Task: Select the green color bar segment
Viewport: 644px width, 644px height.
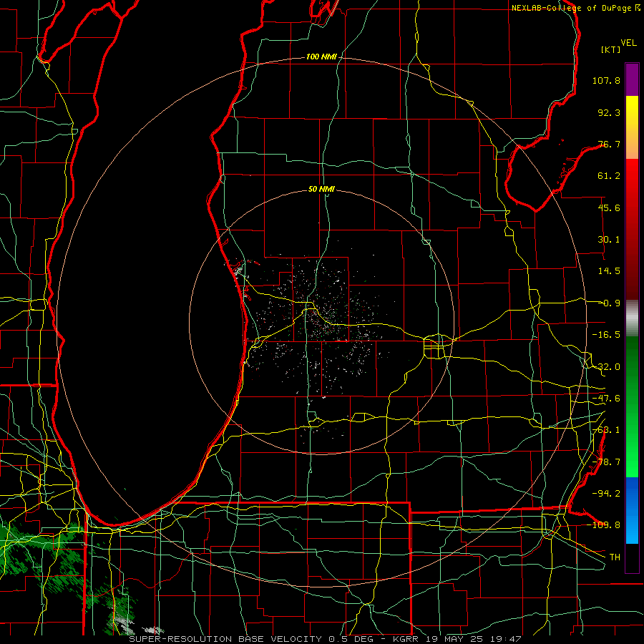Action: tap(632, 406)
